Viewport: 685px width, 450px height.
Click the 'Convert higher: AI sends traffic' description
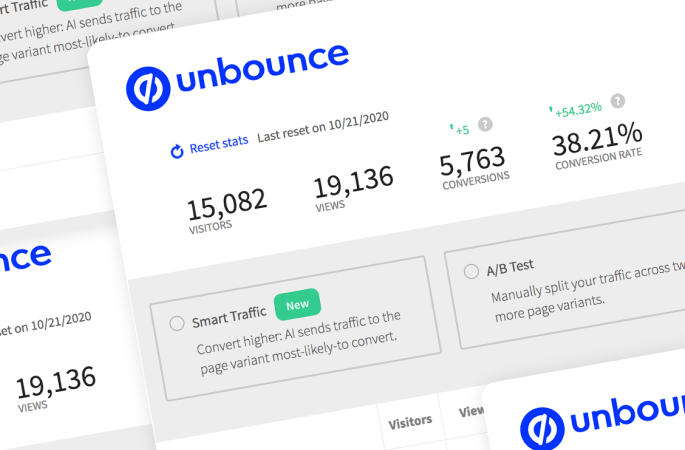[298, 343]
